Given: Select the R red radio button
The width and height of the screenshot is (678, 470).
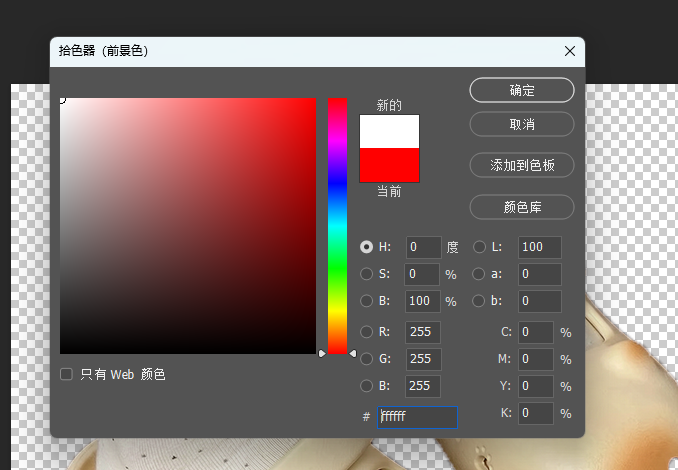Looking at the screenshot, I should click(x=366, y=332).
